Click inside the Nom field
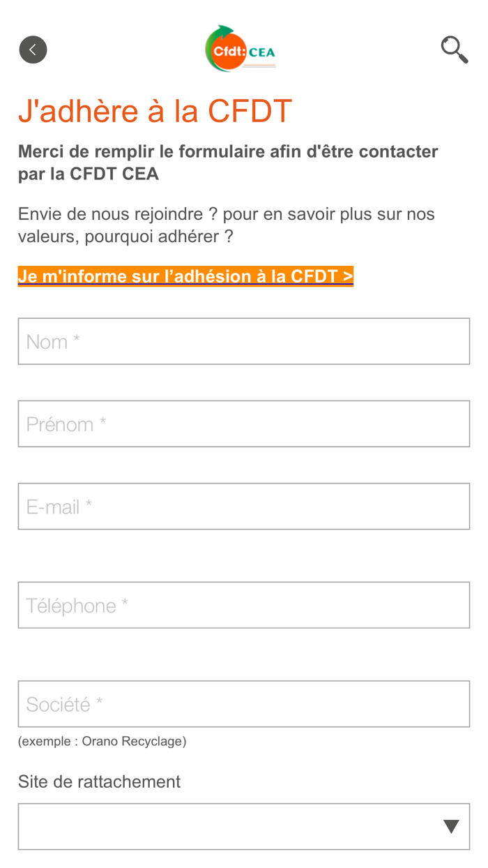Screen dimensions: 488x868 click(243, 341)
